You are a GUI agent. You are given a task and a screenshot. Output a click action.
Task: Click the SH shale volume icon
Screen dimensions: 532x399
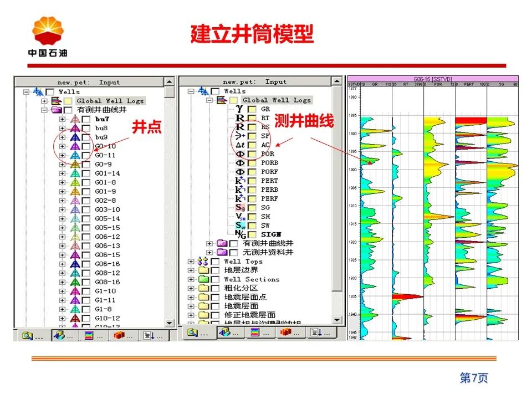[240, 217]
